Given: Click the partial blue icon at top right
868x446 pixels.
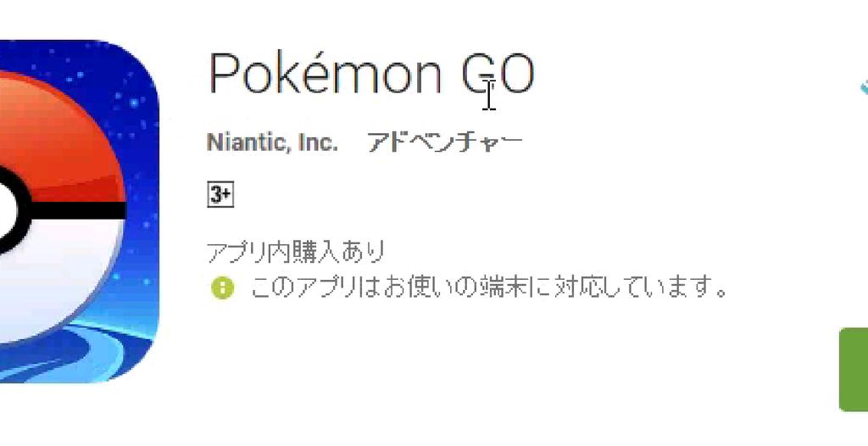Looking at the screenshot, I should [x=864, y=87].
